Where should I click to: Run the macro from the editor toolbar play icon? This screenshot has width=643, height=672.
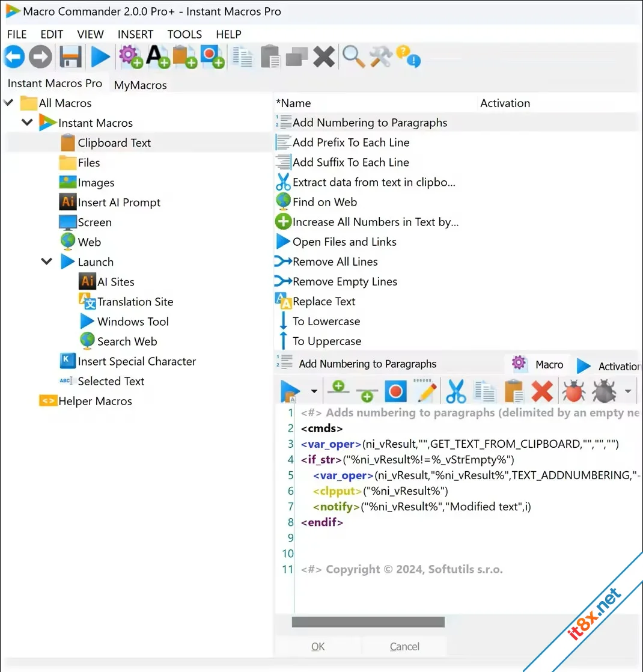(x=290, y=391)
